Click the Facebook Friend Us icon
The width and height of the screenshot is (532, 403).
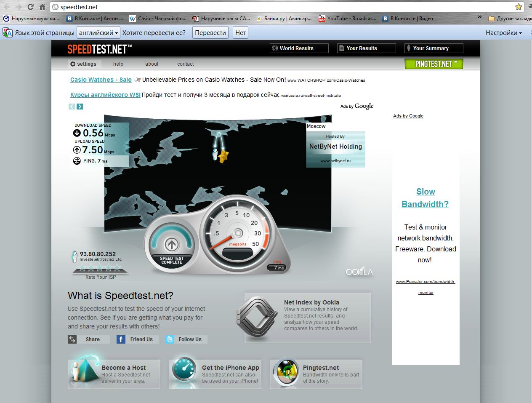pyautogui.click(x=121, y=339)
